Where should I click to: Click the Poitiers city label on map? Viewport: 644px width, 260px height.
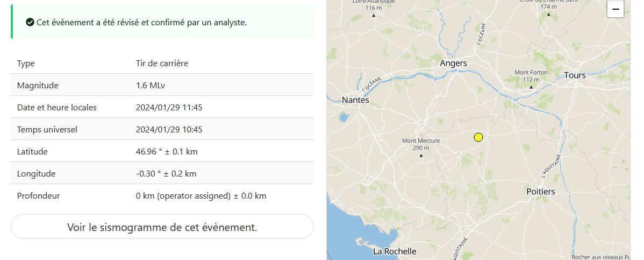[540, 191]
